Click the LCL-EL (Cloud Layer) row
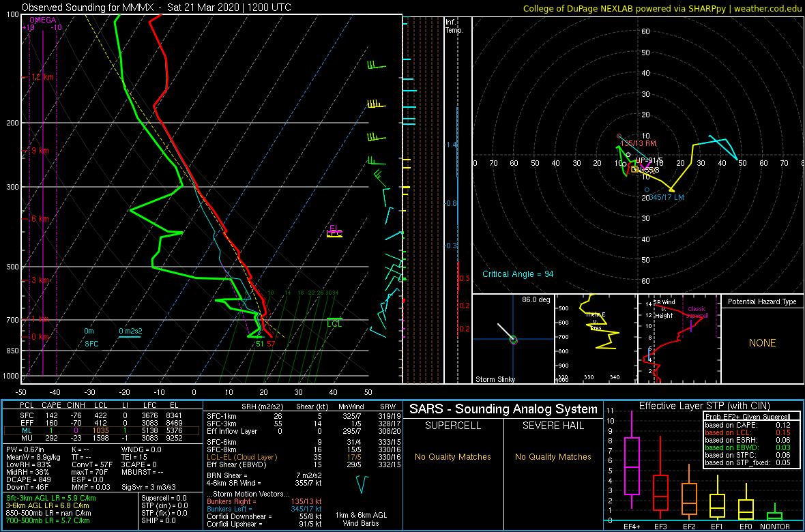This screenshot has width=805, height=532. coord(303,457)
